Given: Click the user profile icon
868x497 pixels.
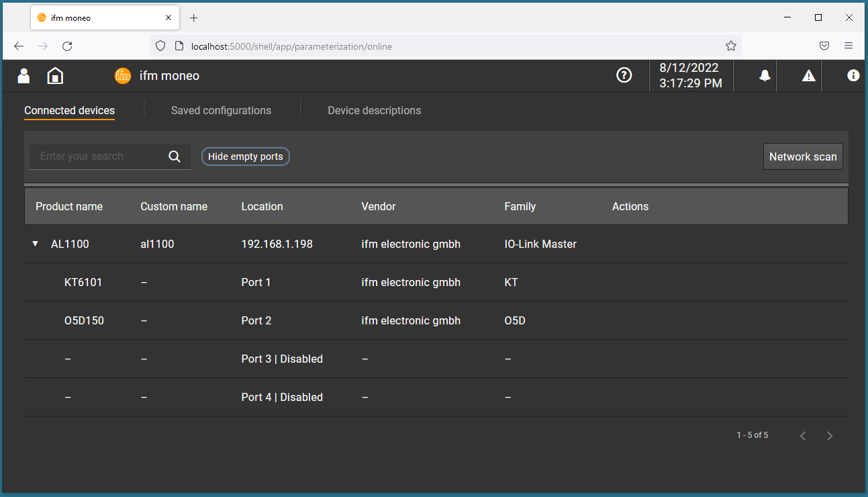Looking at the screenshot, I should (x=23, y=75).
